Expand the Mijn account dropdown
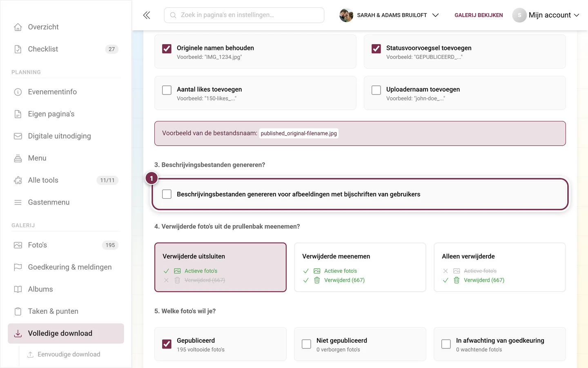 [x=546, y=15]
